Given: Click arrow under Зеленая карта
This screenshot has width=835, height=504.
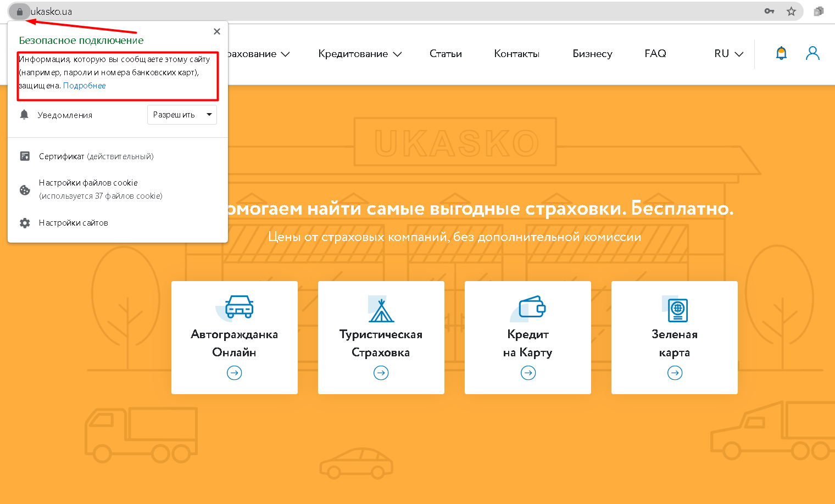Looking at the screenshot, I should pos(675,373).
